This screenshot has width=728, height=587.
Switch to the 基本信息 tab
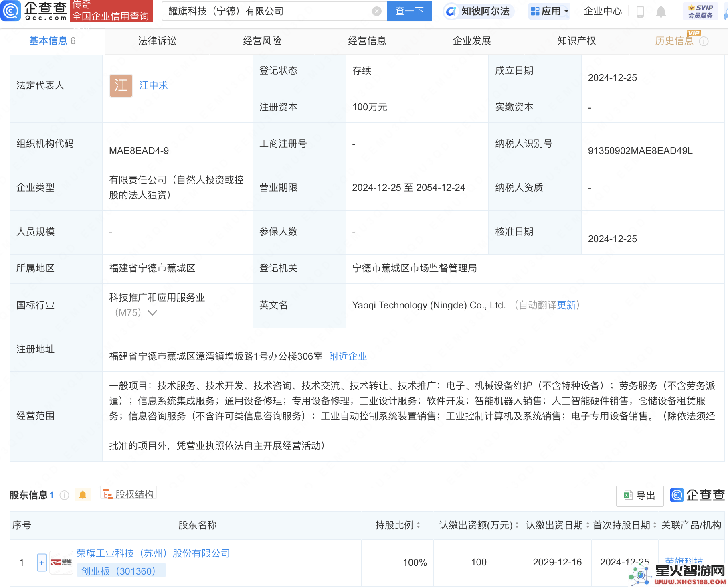(52, 41)
